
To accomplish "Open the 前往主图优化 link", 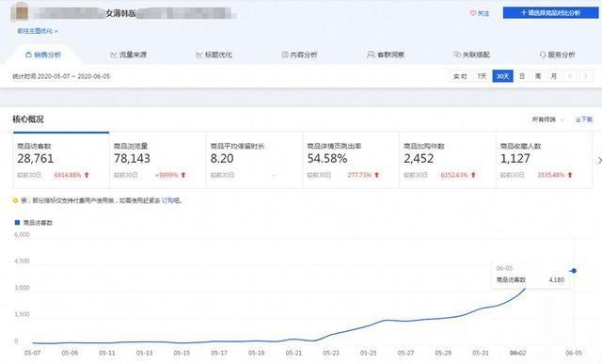I will coord(38,31).
